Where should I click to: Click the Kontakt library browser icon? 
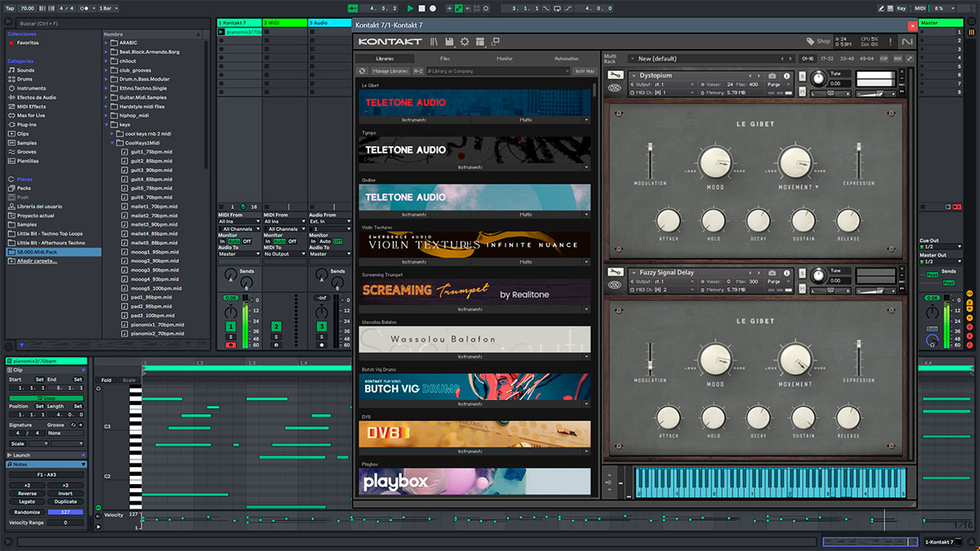click(x=434, y=42)
